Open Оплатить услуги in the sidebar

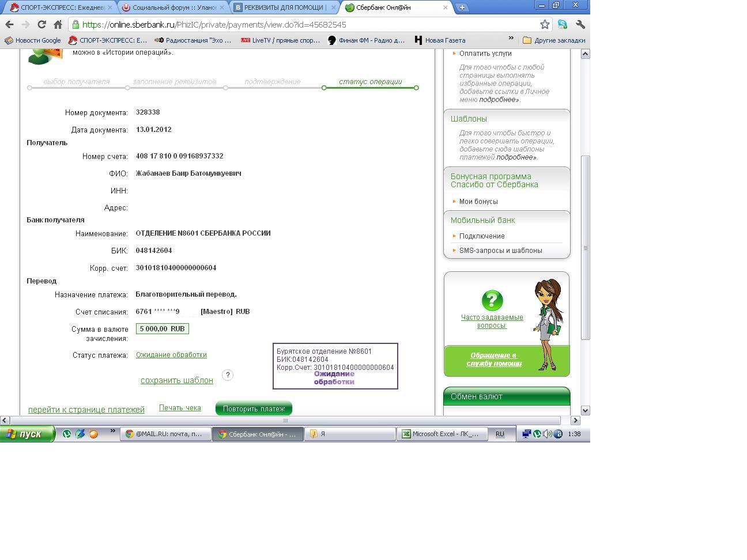tap(485, 54)
